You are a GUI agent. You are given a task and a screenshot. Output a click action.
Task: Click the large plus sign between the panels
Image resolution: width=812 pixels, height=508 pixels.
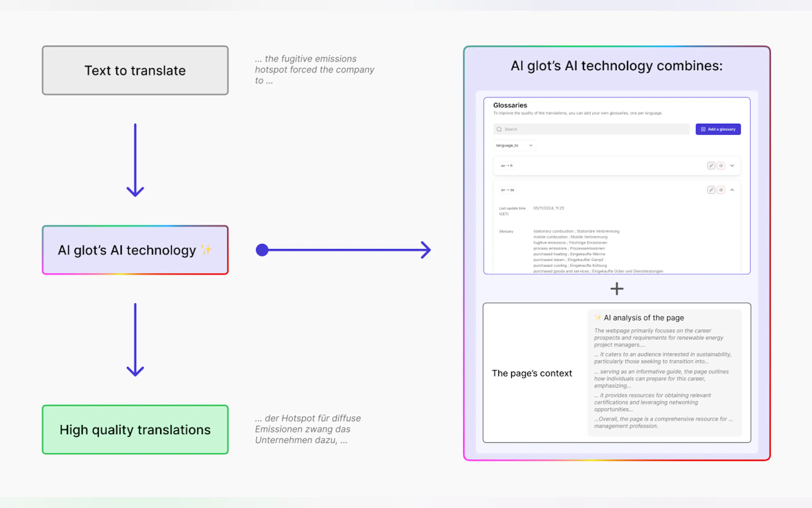pyautogui.click(x=617, y=289)
